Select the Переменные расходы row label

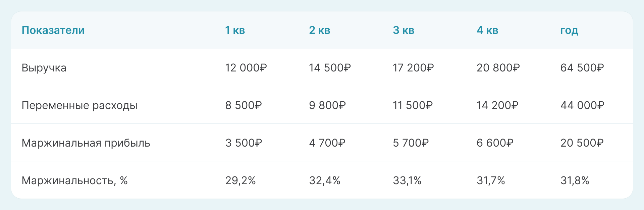(79, 105)
